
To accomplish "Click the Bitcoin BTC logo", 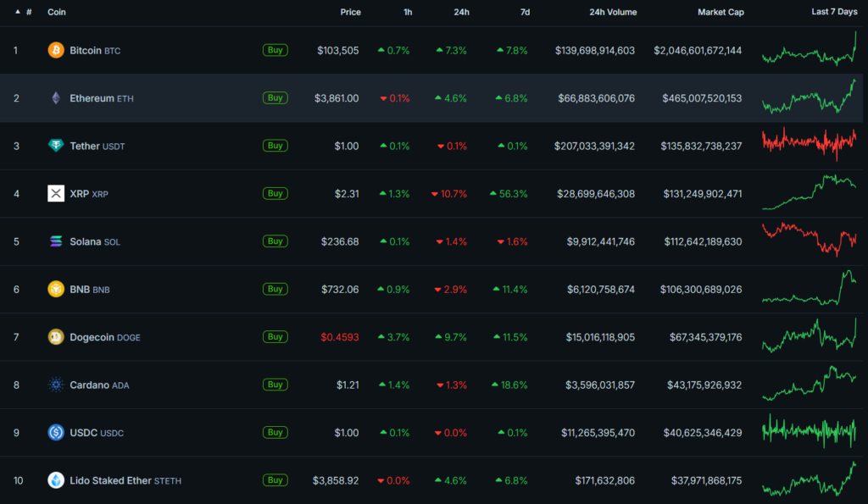I will click(x=56, y=50).
